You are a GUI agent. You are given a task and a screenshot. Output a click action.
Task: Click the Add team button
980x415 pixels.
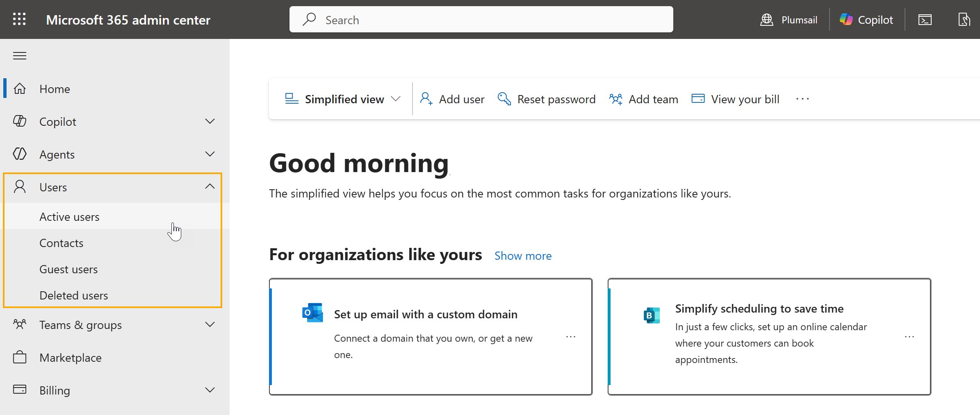click(643, 99)
